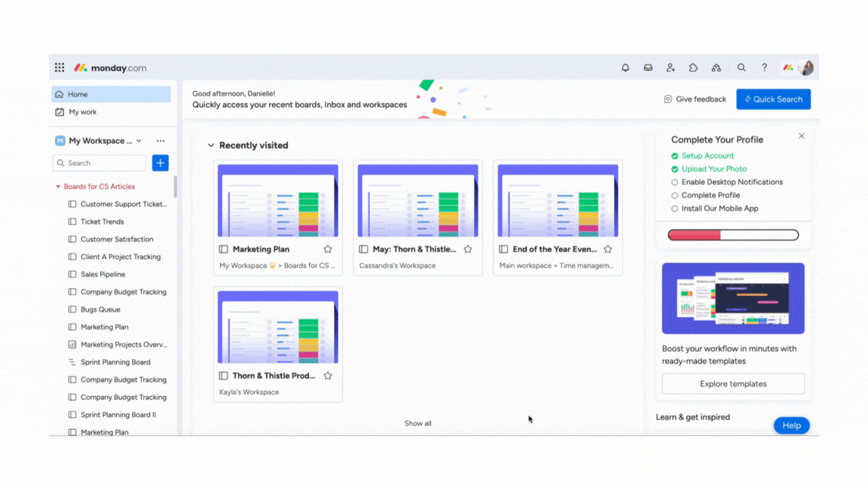Screen dimensions: 868x488
Task: Click the Quick Search button
Action: (x=773, y=99)
